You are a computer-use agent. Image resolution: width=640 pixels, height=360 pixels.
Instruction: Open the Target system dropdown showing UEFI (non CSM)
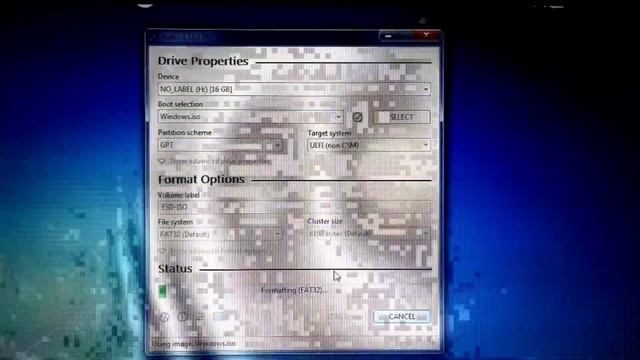click(369, 145)
